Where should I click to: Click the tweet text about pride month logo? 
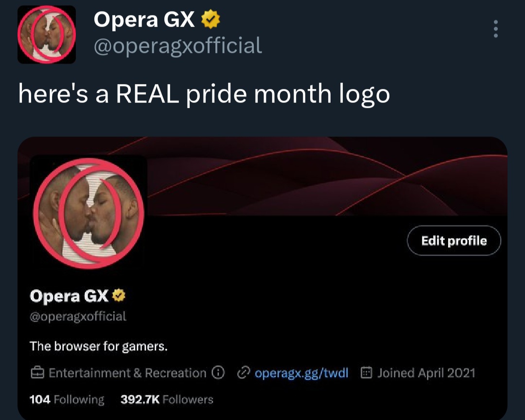coord(204,93)
